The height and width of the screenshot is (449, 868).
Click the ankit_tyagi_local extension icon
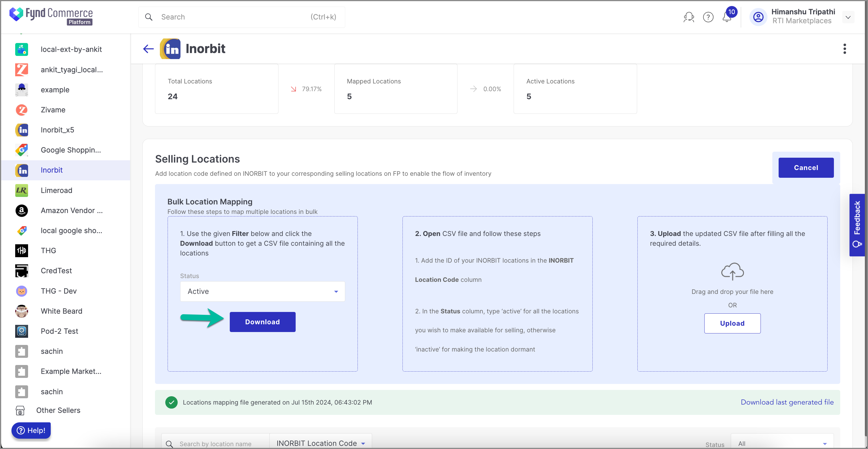point(21,70)
